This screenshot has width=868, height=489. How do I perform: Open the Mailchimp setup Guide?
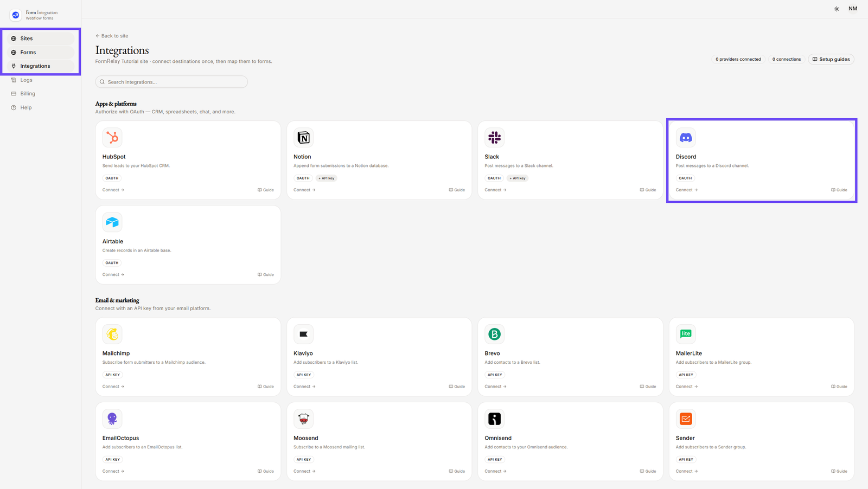click(266, 387)
